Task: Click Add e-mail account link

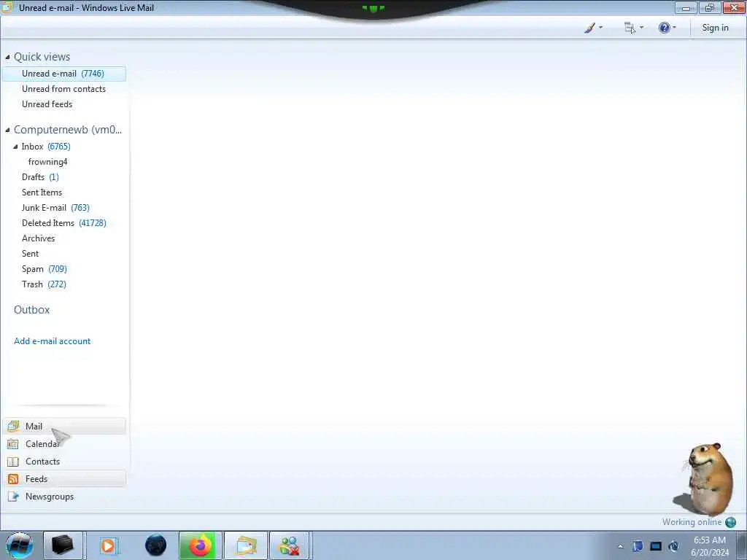Action: [52, 341]
